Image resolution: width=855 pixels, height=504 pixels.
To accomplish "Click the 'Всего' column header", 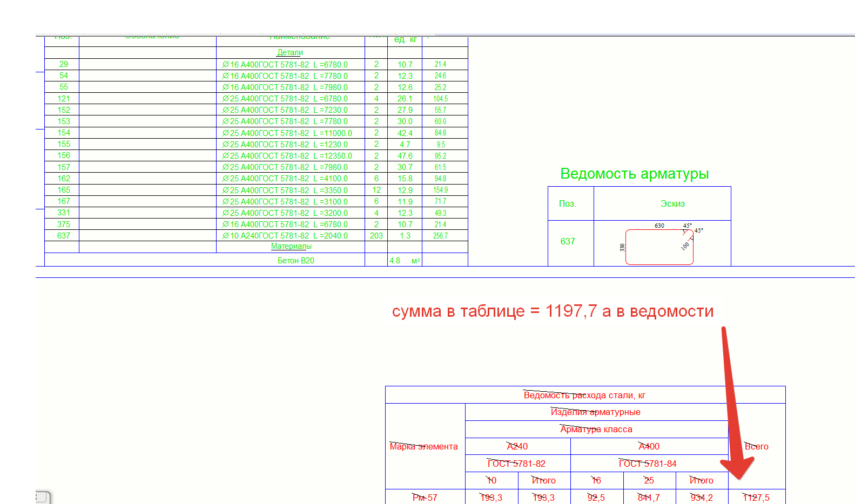I will point(756,446).
